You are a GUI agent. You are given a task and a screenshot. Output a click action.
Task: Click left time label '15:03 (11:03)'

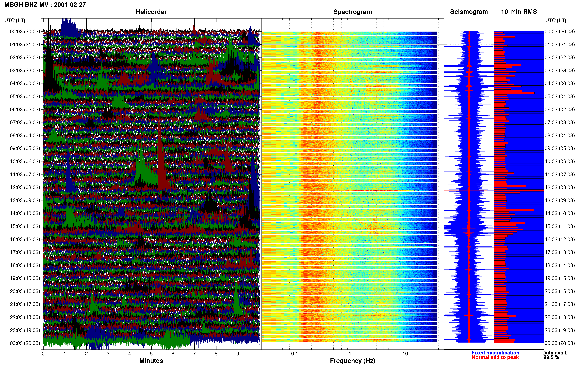[x=25, y=226]
